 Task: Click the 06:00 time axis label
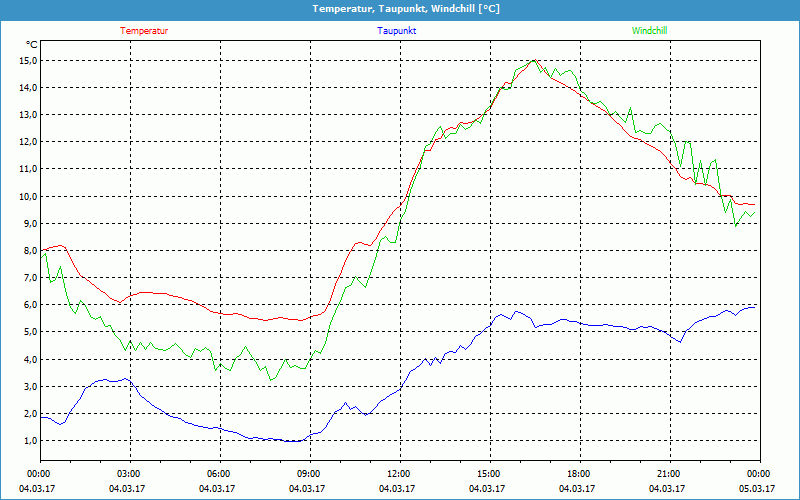(x=220, y=474)
